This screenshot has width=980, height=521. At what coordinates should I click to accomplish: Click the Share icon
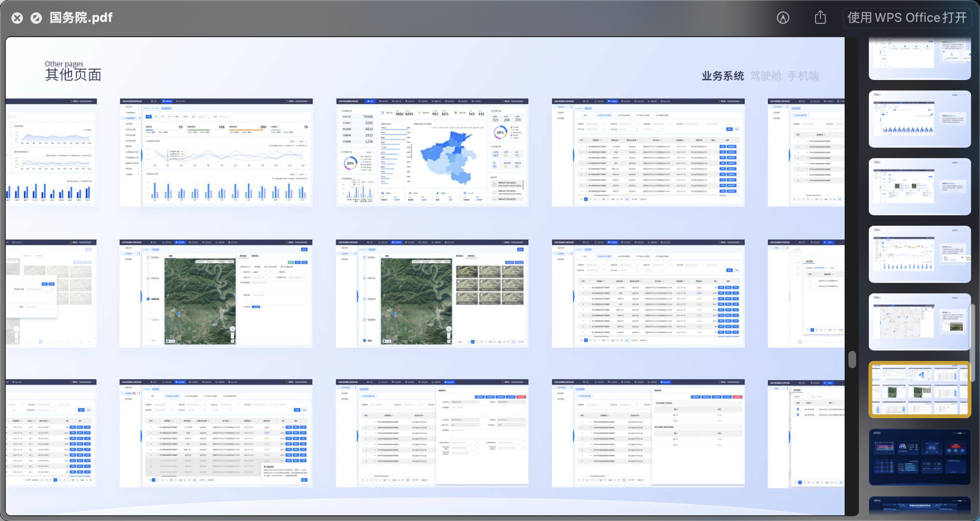[820, 17]
